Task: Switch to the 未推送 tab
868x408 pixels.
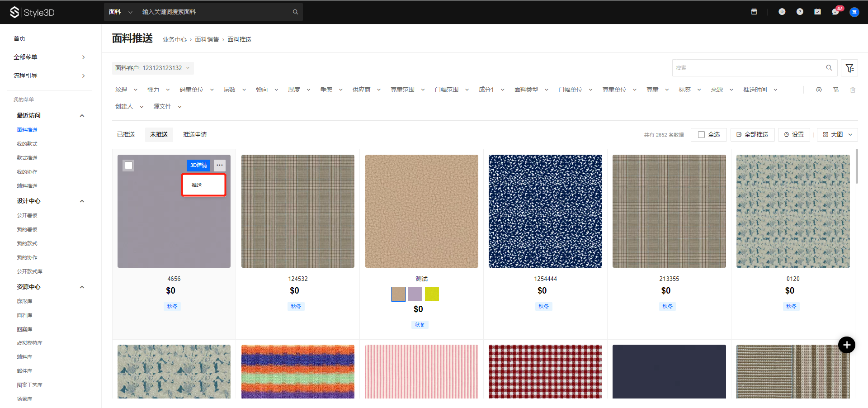Action: pyautogui.click(x=159, y=135)
